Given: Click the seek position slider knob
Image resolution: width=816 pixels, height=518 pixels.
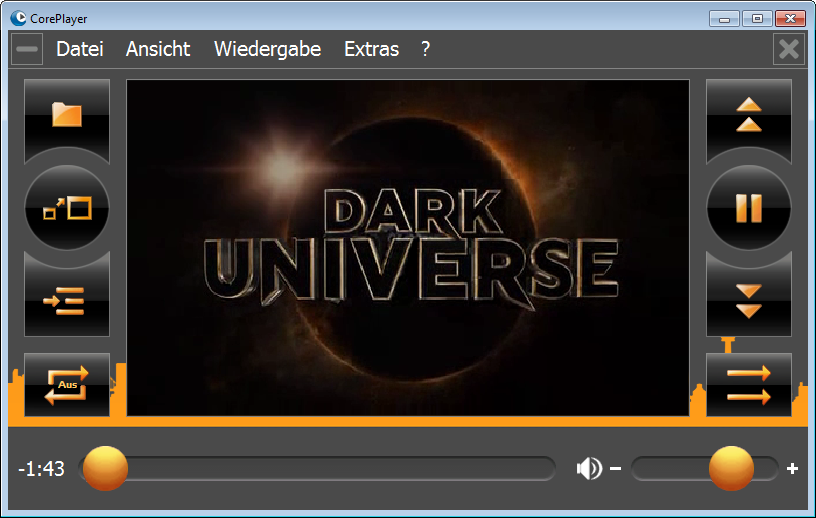Looking at the screenshot, I should 106,468.
